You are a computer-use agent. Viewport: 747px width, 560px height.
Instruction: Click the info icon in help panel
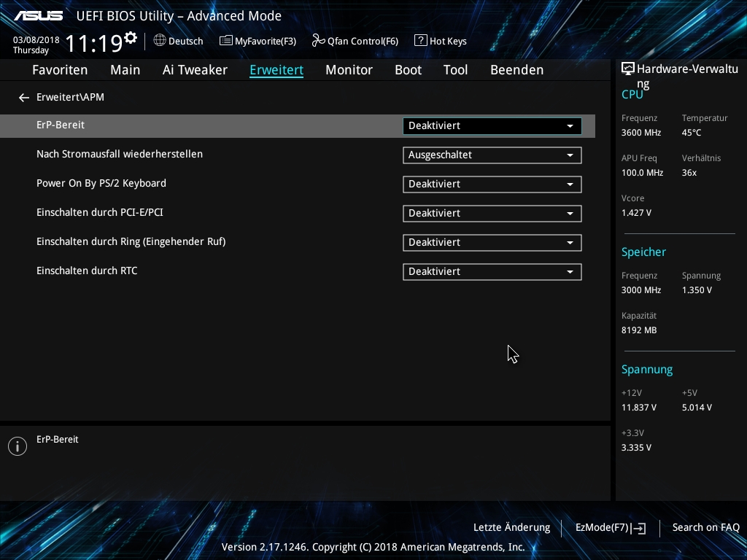point(18,446)
